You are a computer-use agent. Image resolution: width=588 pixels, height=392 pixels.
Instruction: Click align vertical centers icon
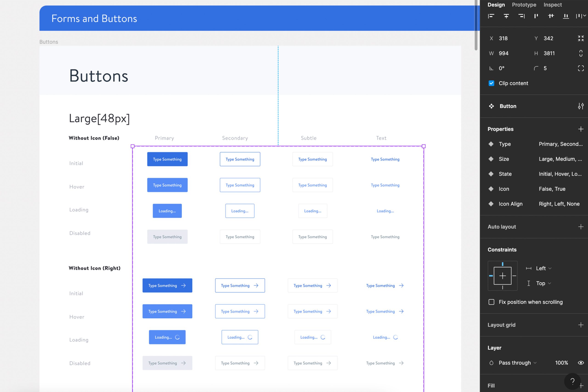click(x=551, y=16)
